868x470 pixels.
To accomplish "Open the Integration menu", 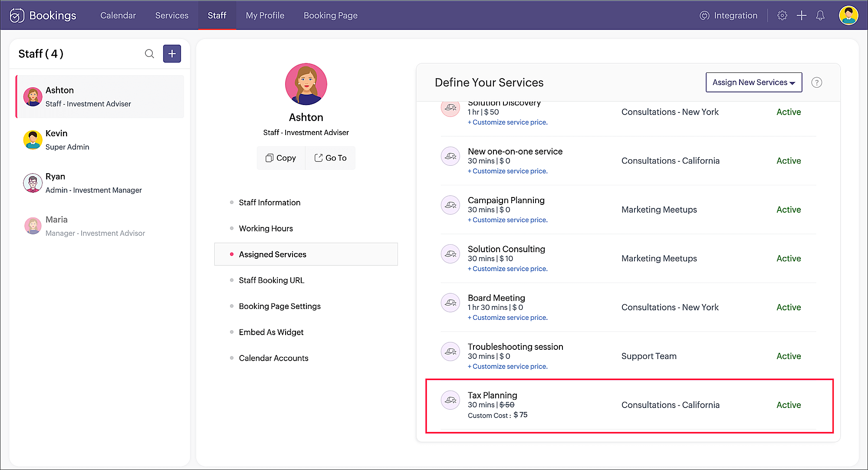I will [x=729, y=16].
